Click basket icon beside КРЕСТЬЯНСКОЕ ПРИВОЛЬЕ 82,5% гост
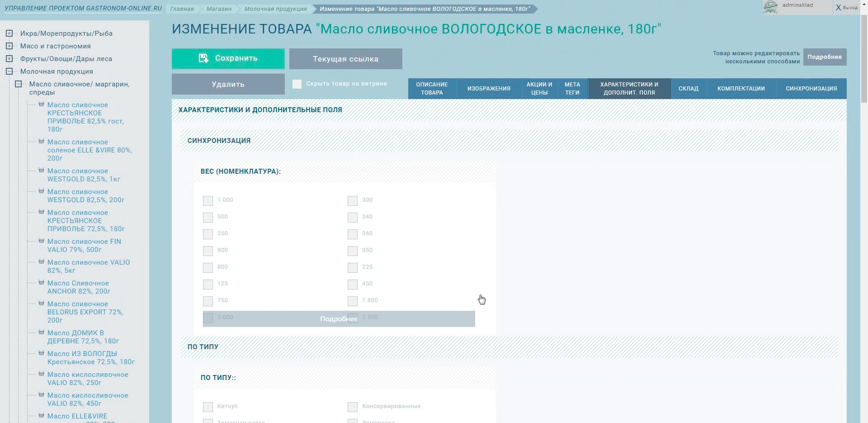The width and height of the screenshot is (868, 423). [41, 104]
